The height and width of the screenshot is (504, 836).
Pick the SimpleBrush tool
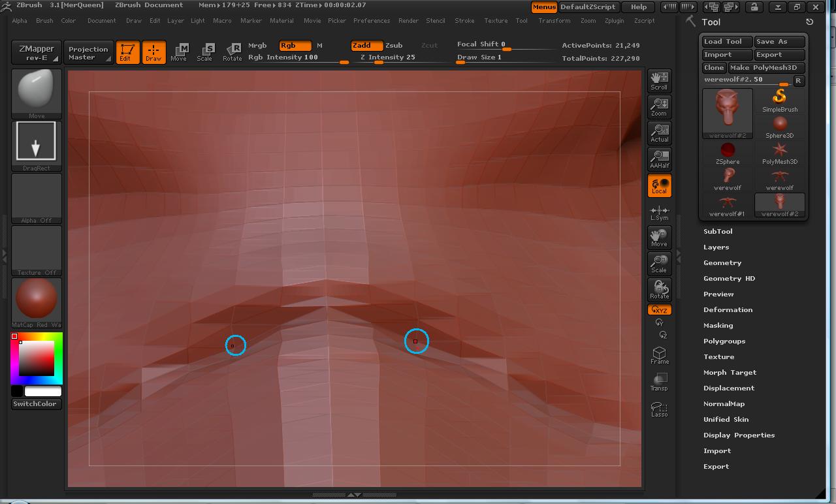point(780,101)
